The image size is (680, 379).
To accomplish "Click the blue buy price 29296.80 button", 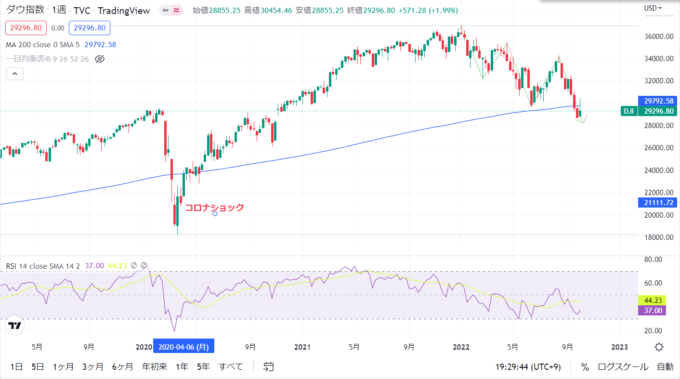I will [x=89, y=28].
